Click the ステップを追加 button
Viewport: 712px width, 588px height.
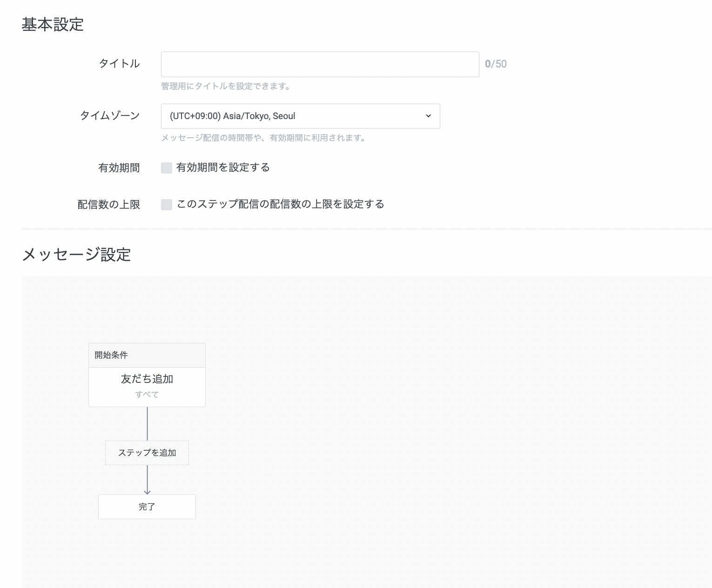pos(147,452)
